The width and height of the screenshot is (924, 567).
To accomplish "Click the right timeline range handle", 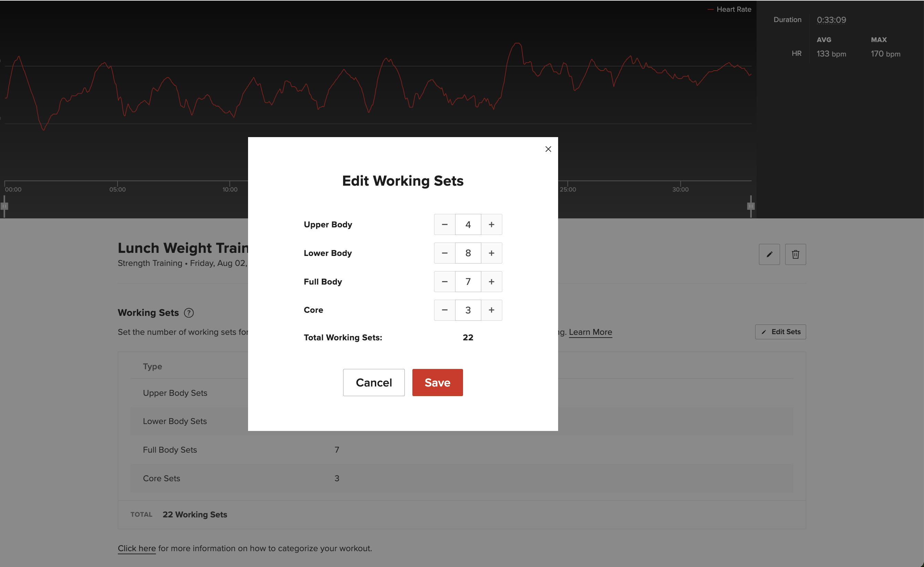I will click(751, 206).
